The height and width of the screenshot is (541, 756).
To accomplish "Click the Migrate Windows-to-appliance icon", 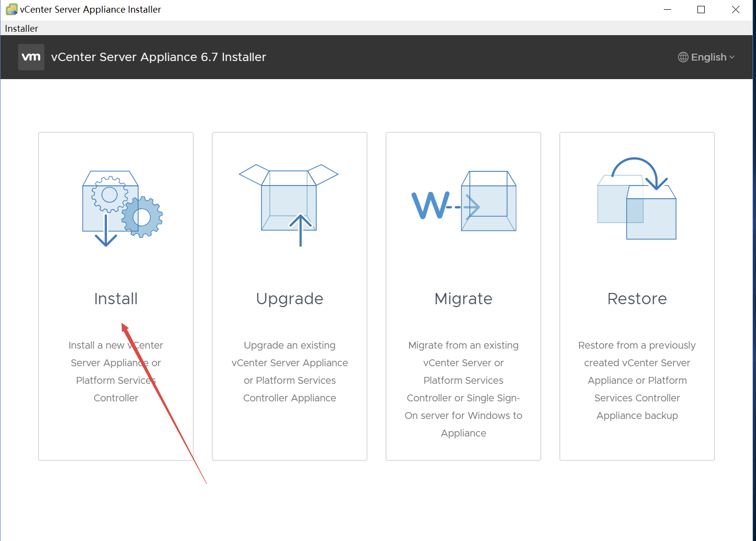I will 464,201.
